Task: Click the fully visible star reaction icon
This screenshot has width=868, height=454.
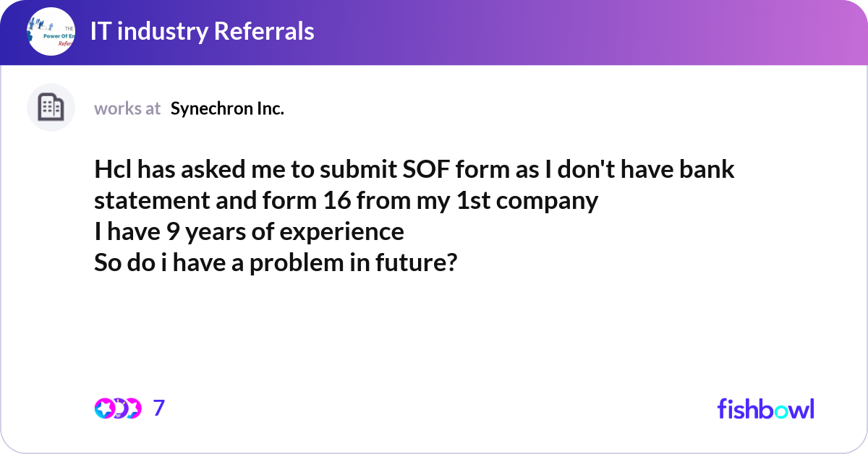Action: click(x=104, y=408)
